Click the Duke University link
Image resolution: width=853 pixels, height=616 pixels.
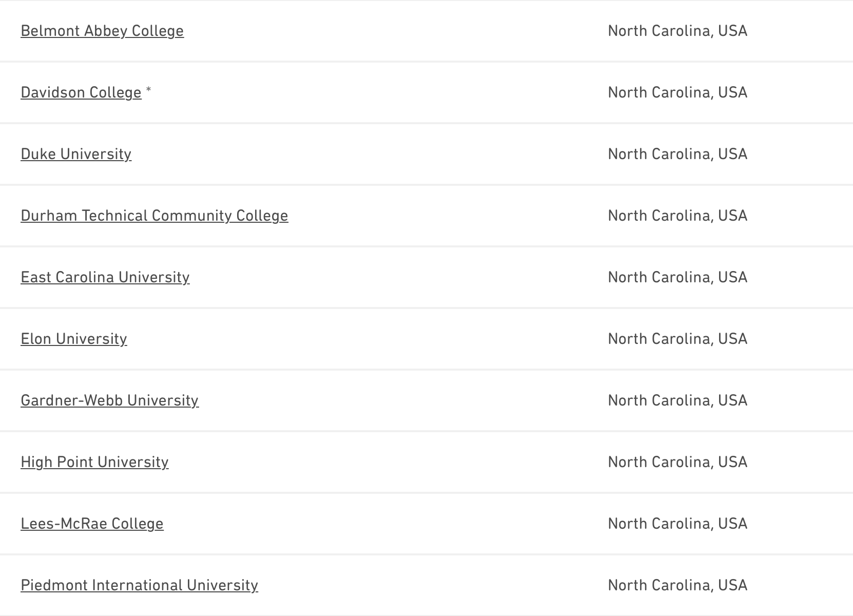pos(76,154)
